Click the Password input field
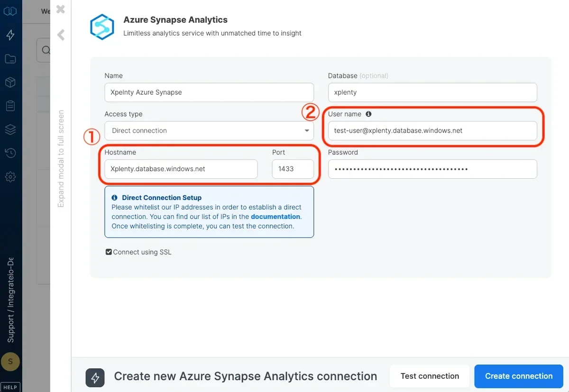This screenshot has height=392, width=569. click(432, 169)
